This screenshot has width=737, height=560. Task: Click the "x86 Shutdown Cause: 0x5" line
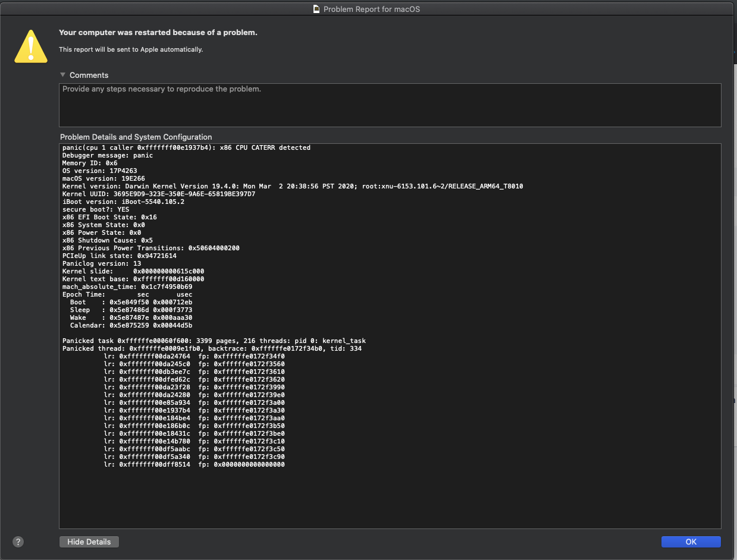click(x=108, y=240)
